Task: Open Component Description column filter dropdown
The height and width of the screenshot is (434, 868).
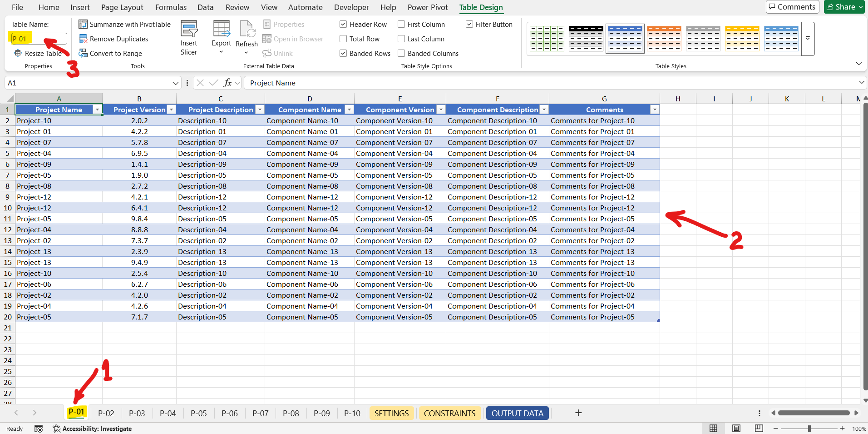Action: pyautogui.click(x=544, y=110)
